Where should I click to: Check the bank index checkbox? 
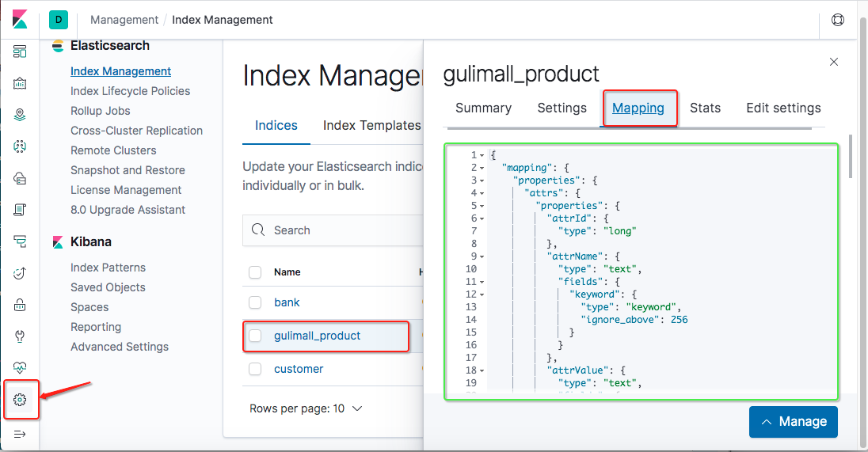click(255, 302)
